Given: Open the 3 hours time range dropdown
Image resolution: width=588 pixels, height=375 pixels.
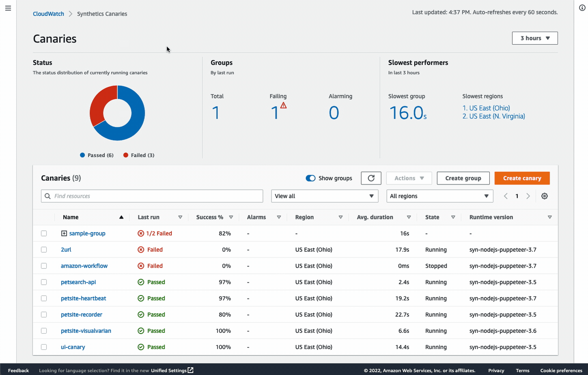Looking at the screenshot, I should (534, 38).
